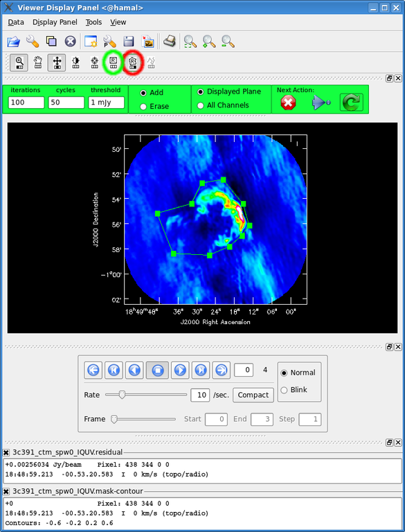Screen dimensions: 405x532
Task: Open the View menu
Action: 118,22
